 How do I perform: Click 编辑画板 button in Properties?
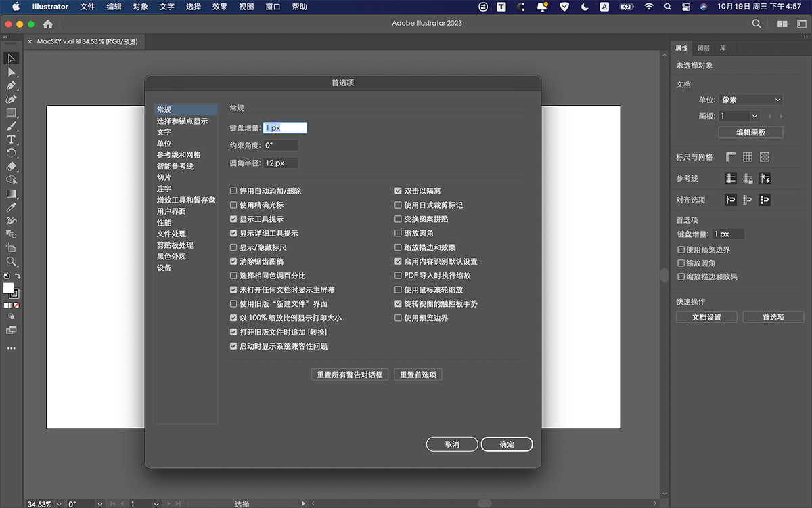[x=750, y=133]
